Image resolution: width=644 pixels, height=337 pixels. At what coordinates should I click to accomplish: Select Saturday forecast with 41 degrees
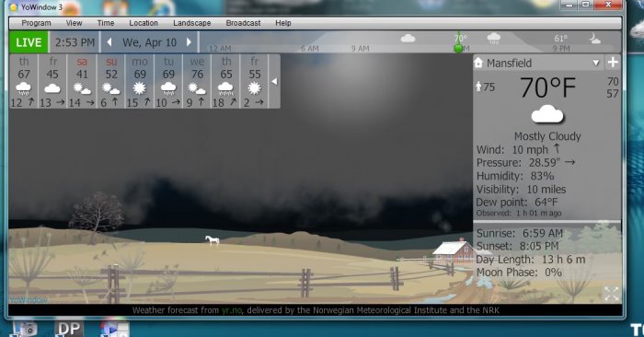click(82, 81)
